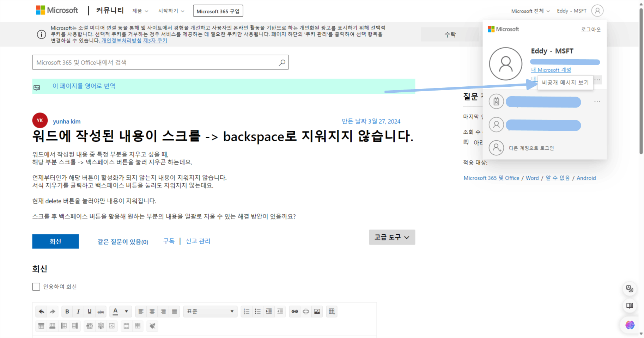Insert a table column to the left
This screenshot has width=644, height=338.
[64, 326]
